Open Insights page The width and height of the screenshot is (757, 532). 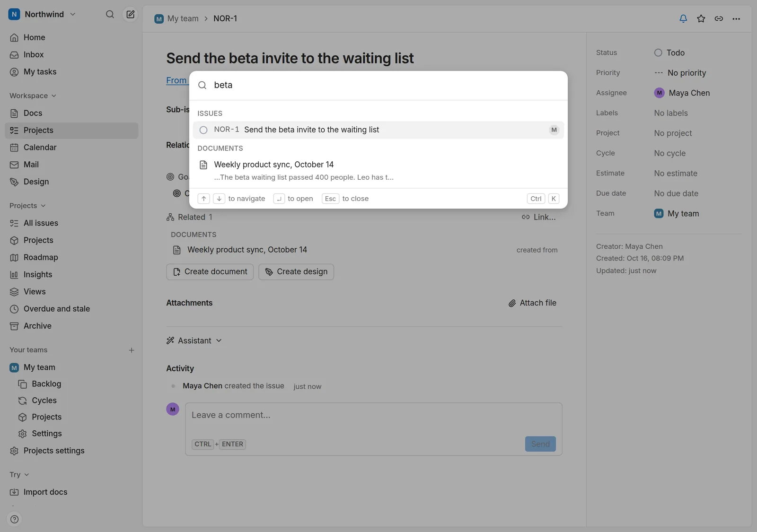click(71, 274)
